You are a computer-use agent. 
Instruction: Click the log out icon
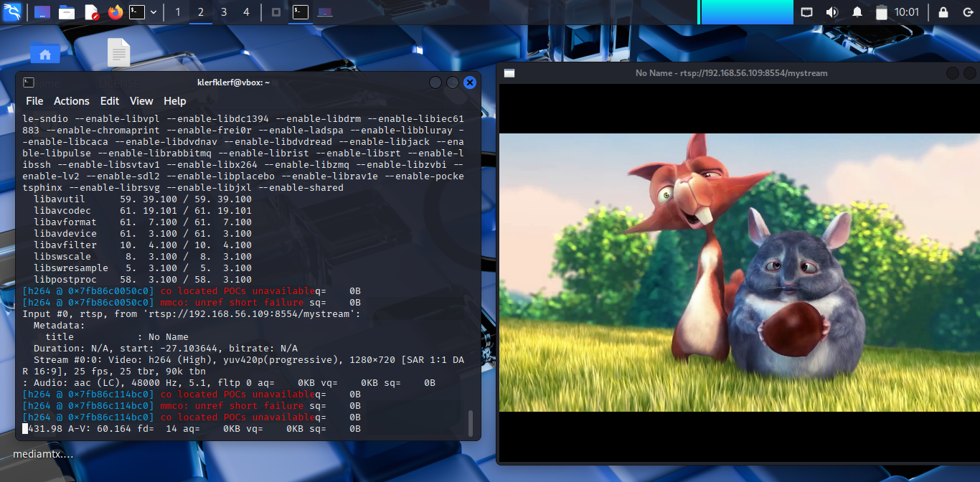[x=968, y=12]
